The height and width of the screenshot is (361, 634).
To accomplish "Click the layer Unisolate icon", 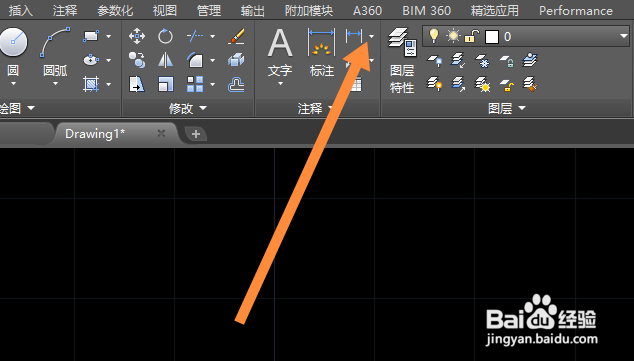I will pos(459,84).
